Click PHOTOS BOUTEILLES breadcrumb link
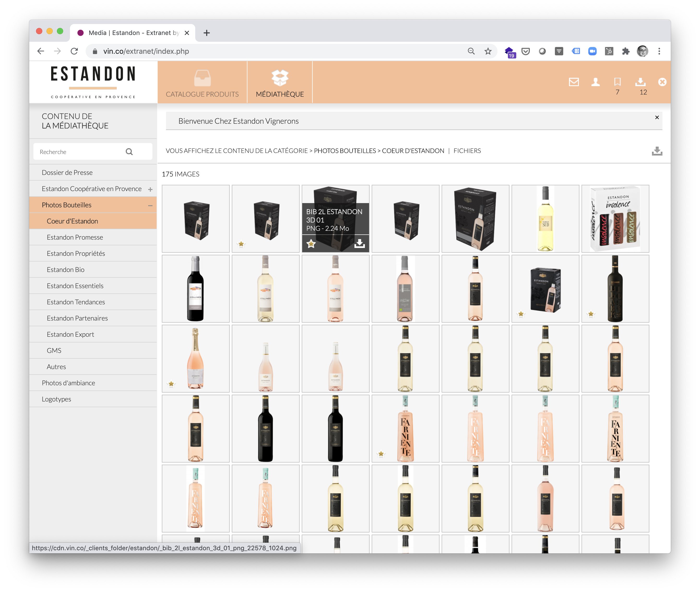Viewport: 700px width, 592px height. pyautogui.click(x=345, y=151)
